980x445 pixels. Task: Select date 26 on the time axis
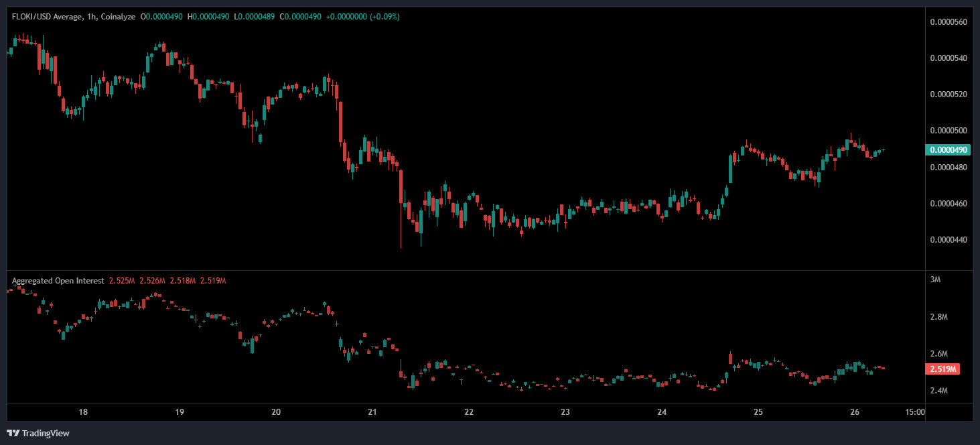tap(855, 412)
